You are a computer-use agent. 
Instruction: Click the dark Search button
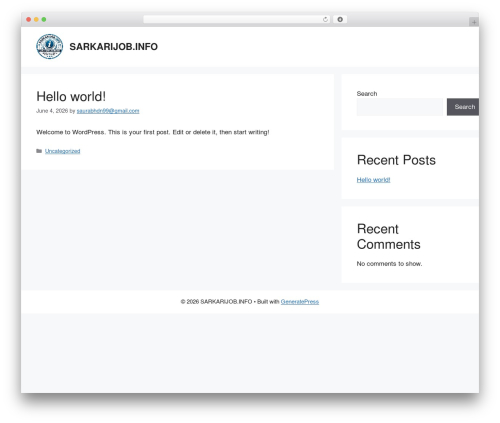[x=463, y=107]
